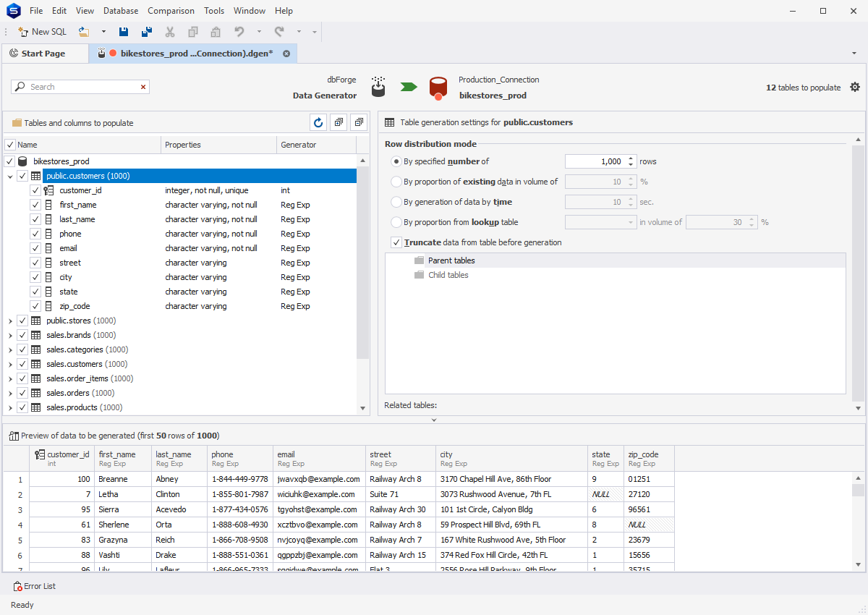
Task: Click the Search input field
Action: tap(80, 87)
